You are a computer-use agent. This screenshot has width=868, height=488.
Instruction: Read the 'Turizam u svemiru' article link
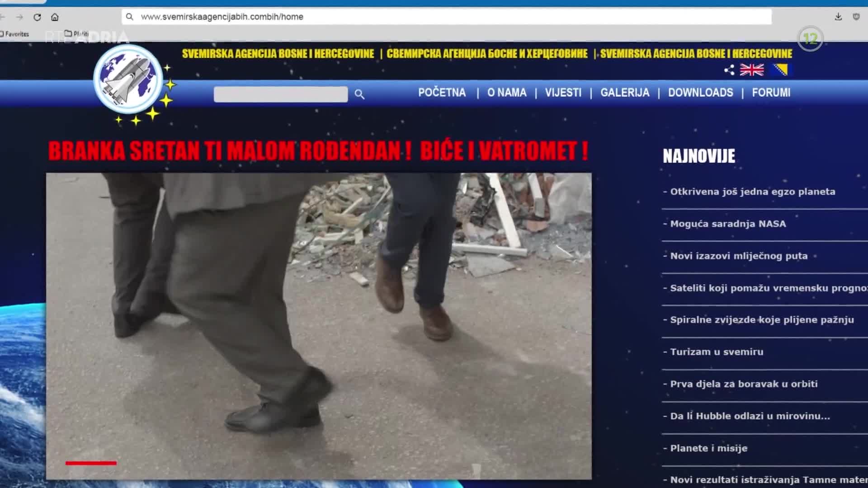click(x=717, y=352)
